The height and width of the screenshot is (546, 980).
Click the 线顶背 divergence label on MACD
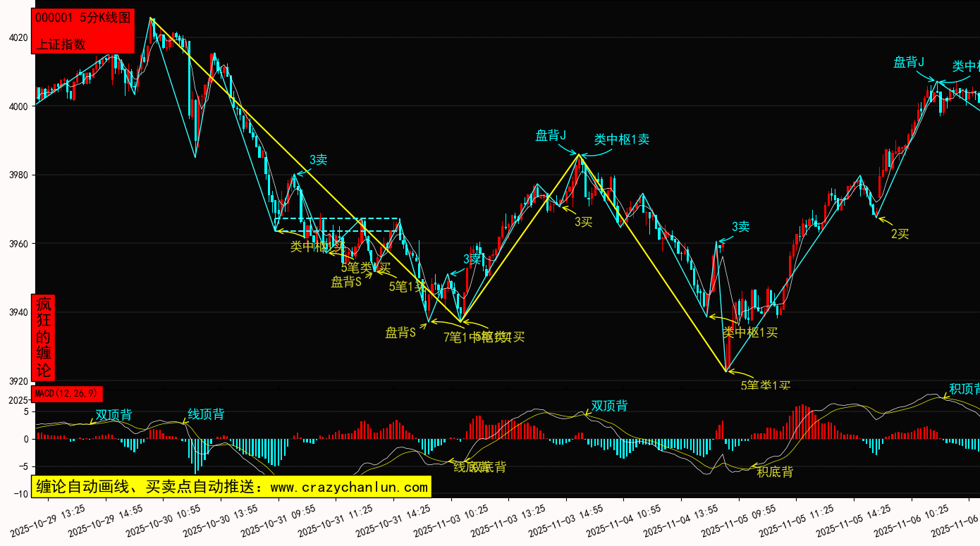pos(206,414)
